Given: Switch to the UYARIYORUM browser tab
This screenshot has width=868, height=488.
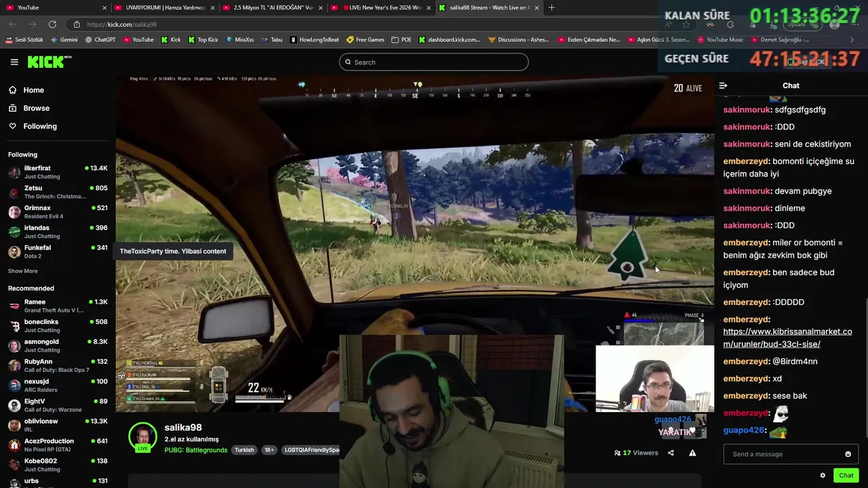Looking at the screenshot, I should pyautogui.click(x=165, y=7).
